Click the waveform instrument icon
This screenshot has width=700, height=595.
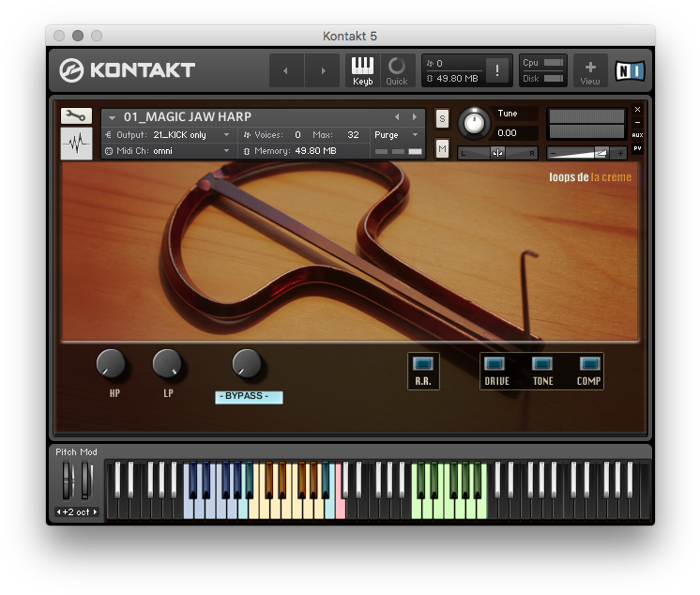76,144
